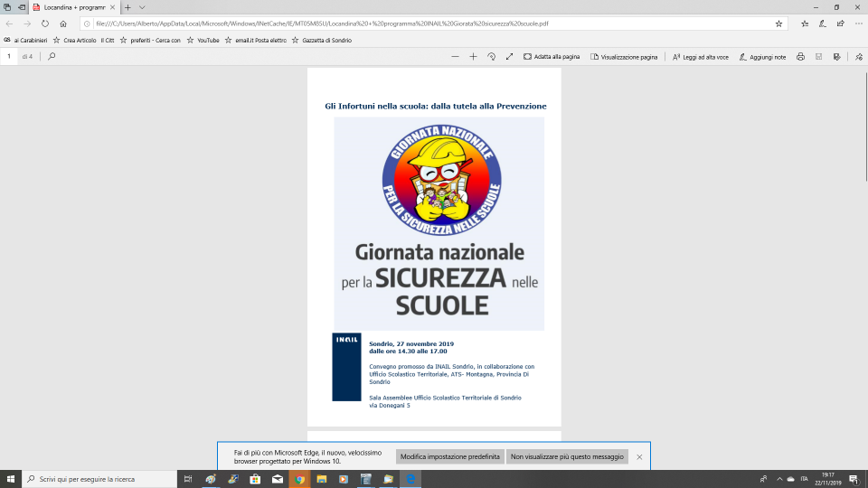The height and width of the screenshot is (488, 868).
Task: Open 'Gazzetta di Sondrio' favorite
Action: [322, 41]
